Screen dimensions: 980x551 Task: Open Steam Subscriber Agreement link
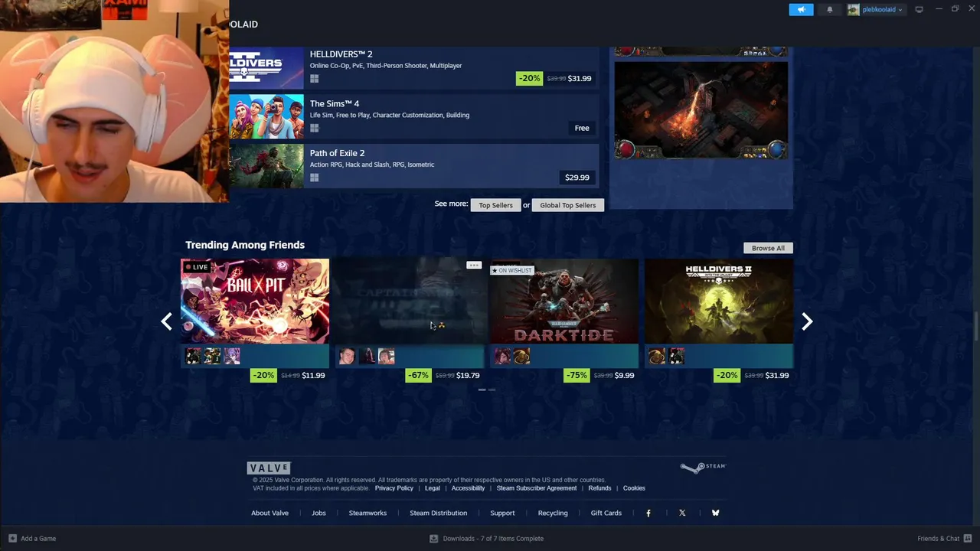tap(537, 488)
